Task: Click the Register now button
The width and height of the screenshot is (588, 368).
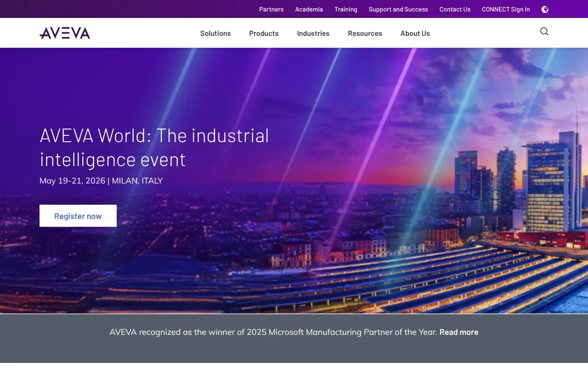Action: pyautogui.click(x=78, y=216)
